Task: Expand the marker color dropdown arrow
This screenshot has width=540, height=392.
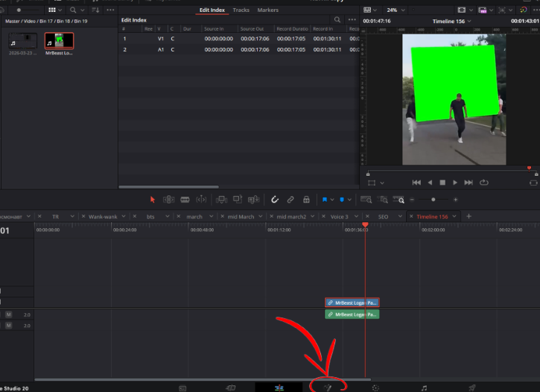Action: click(349, 200)
